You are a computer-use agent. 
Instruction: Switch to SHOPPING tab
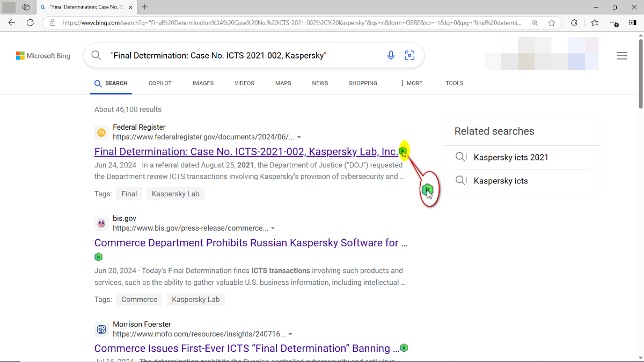click(363, 83)
